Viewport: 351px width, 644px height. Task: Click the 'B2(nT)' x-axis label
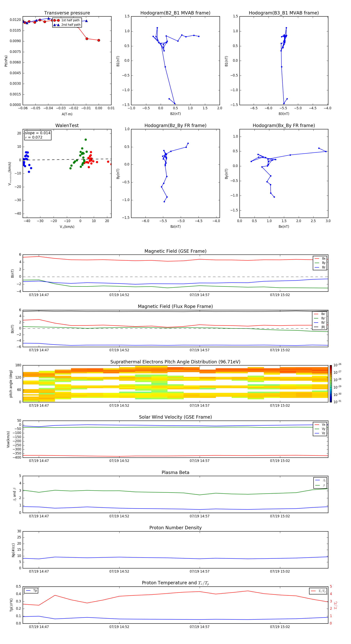175,114
